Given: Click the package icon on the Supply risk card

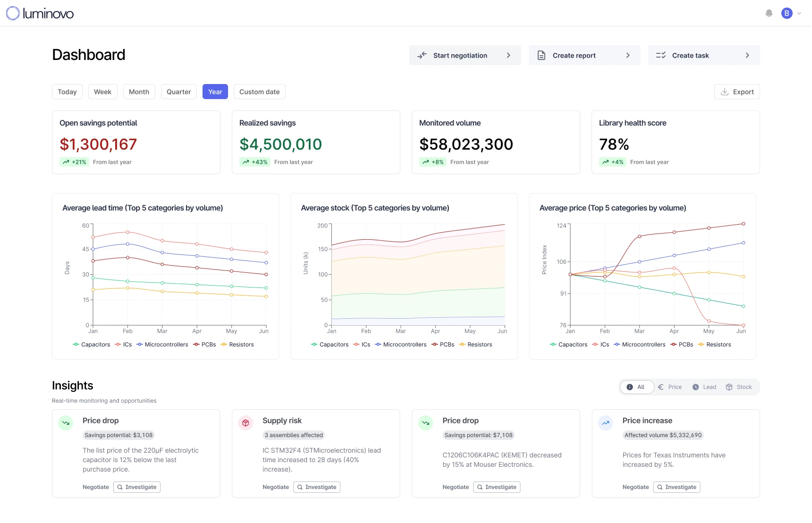Looking at the screenshot, I should pyautogui.click(x=245, y=423).
